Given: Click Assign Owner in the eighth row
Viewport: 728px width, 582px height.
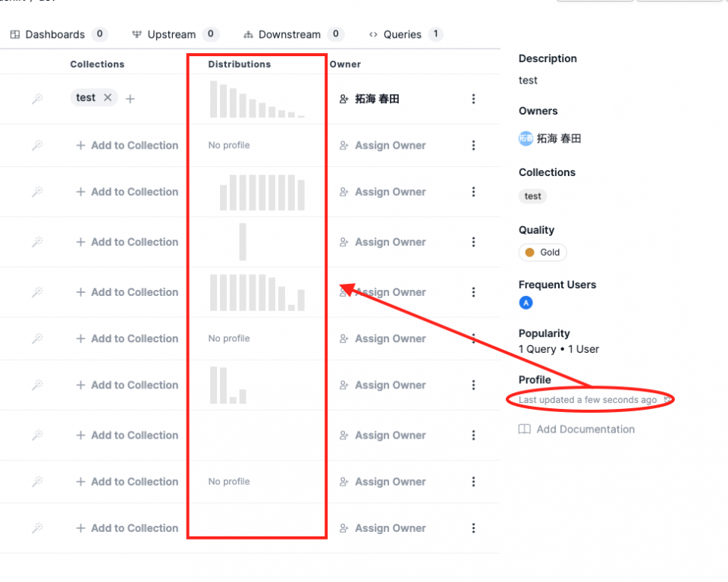Looking at the screenshot, I should coord(382,436).
